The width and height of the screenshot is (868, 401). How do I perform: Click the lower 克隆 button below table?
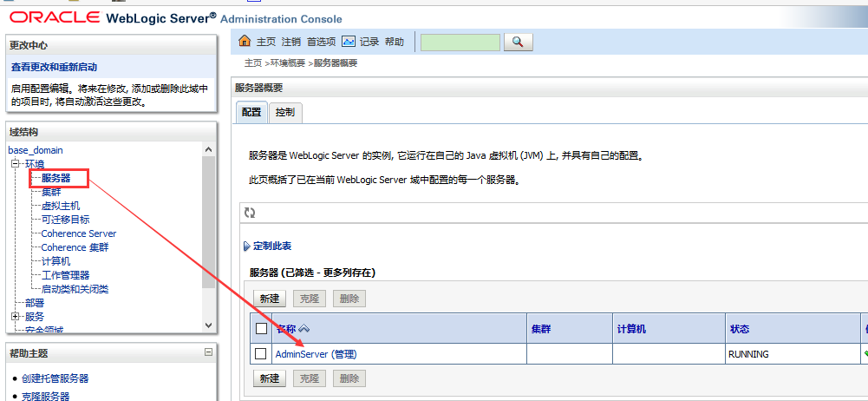pyautogui.click(x=310, y=378)
